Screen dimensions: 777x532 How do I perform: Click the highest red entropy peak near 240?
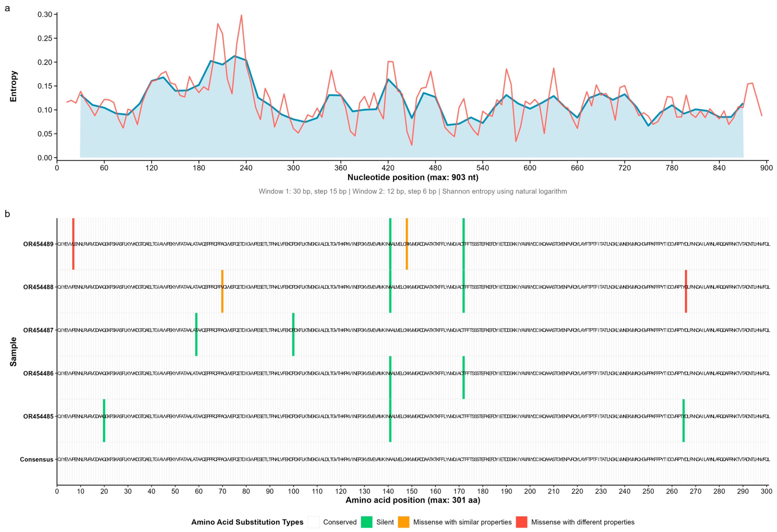pyautogui.click(x=241, y=15)
